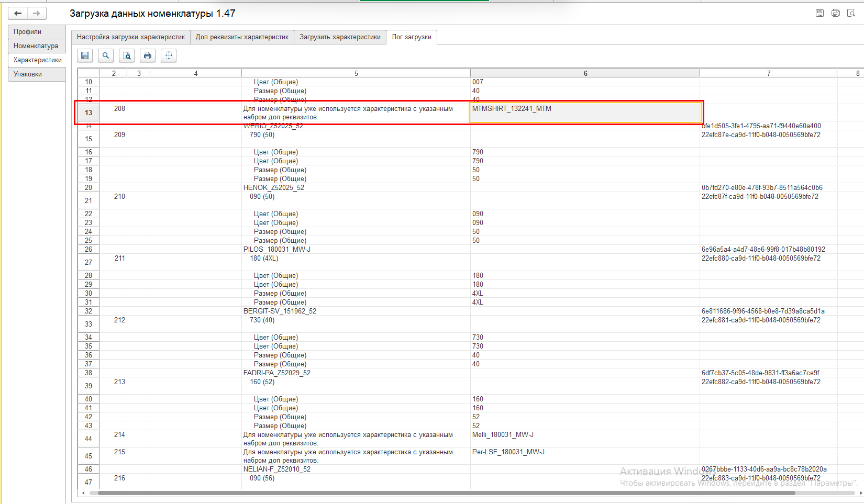The image size is (864, 504).
Task: Open the Номенклатура section
Action: pyautogui.click(x=37, y=46)
